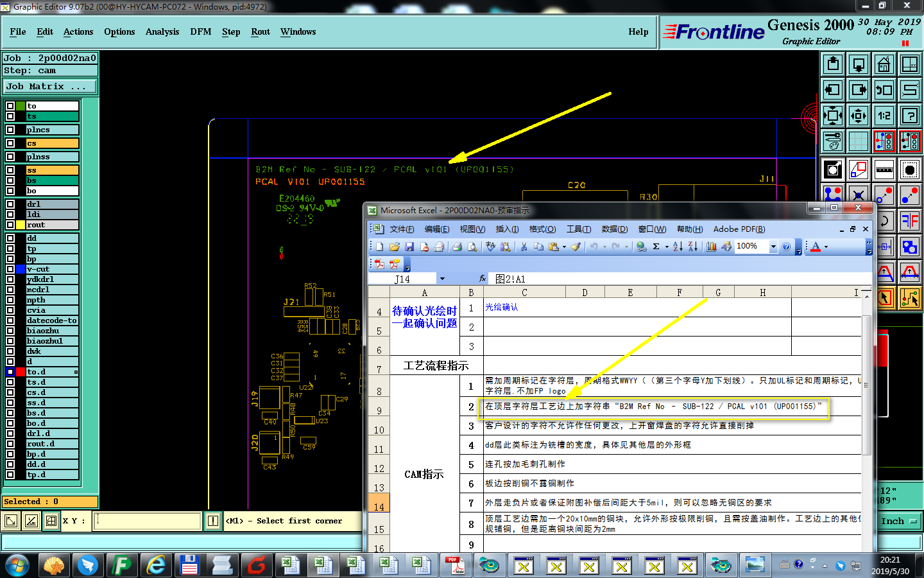Click the arrow with route path selection icon
This screenshot has width=924, height=578.
pos(910,297)
